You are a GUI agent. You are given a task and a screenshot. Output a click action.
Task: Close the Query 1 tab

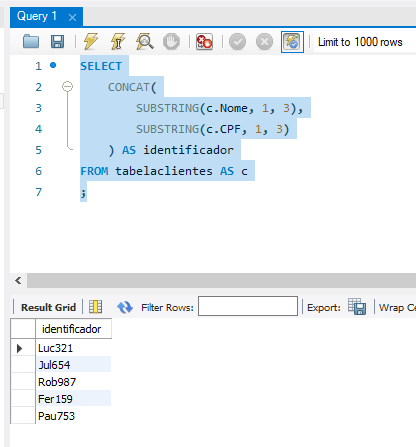click(72, 17)
